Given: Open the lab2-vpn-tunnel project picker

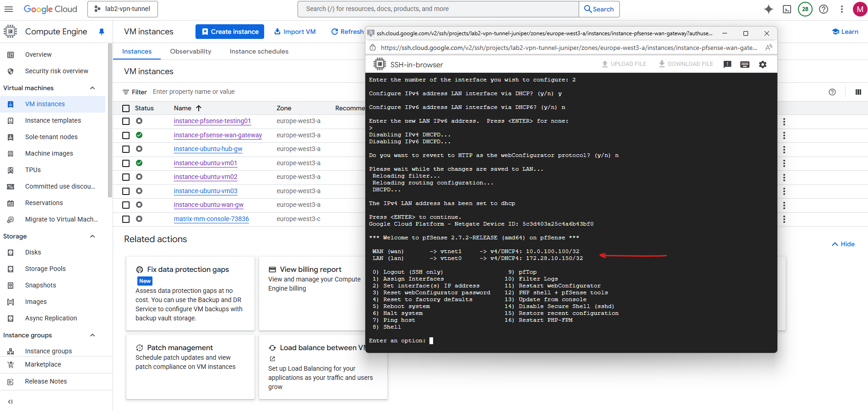Looking at the screenshot, I should (x=123, y=9).
